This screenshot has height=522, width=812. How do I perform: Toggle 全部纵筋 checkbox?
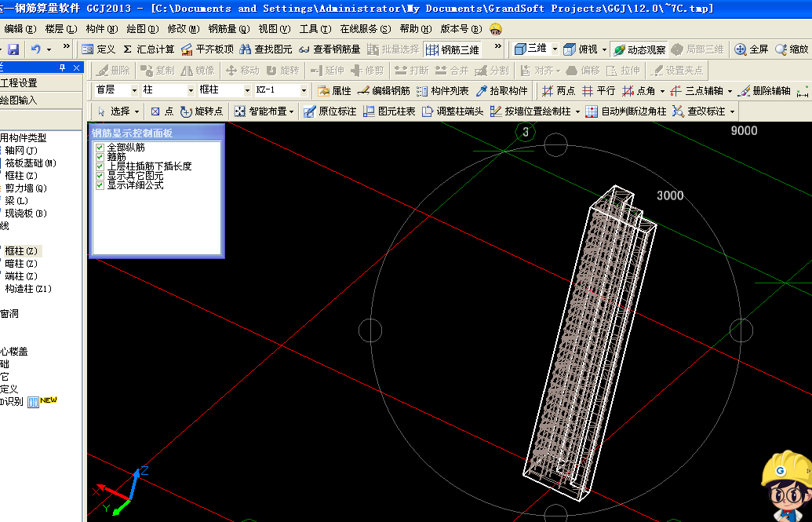tap(100, 148)
